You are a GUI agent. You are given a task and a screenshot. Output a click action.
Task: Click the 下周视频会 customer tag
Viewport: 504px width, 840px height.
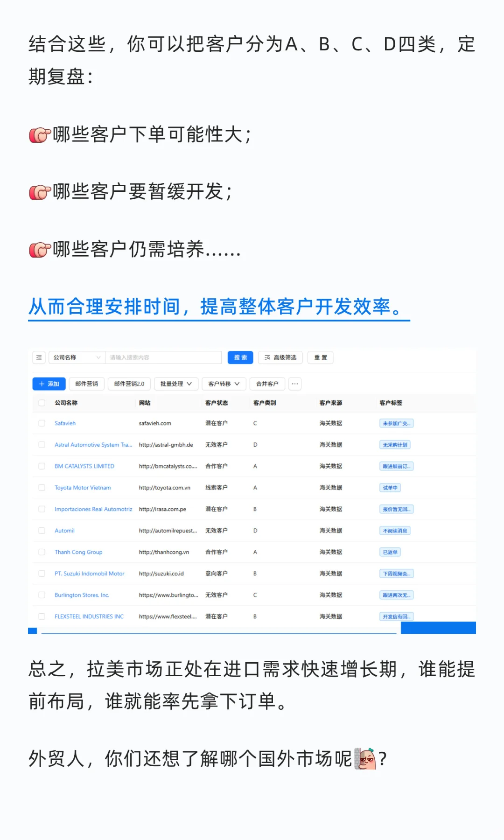[x=396, y=574]
